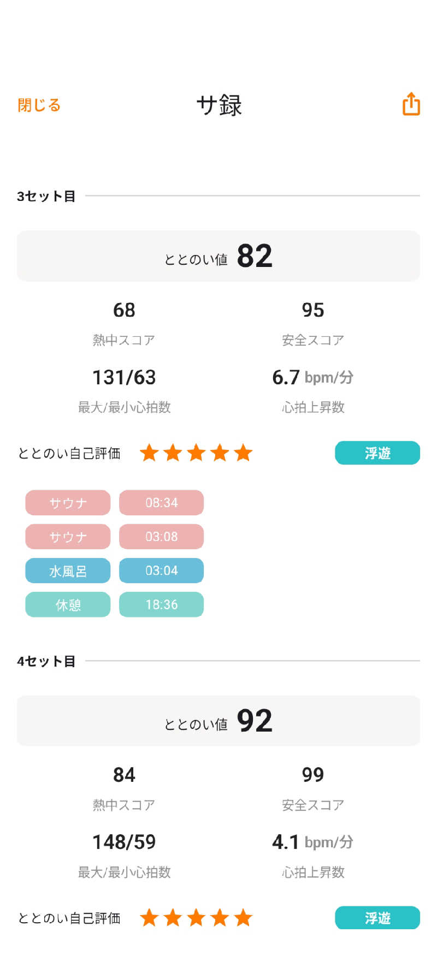Tap the second star in 4セット目 rating
The image size is (437, 980).
(x=173, y=918)
